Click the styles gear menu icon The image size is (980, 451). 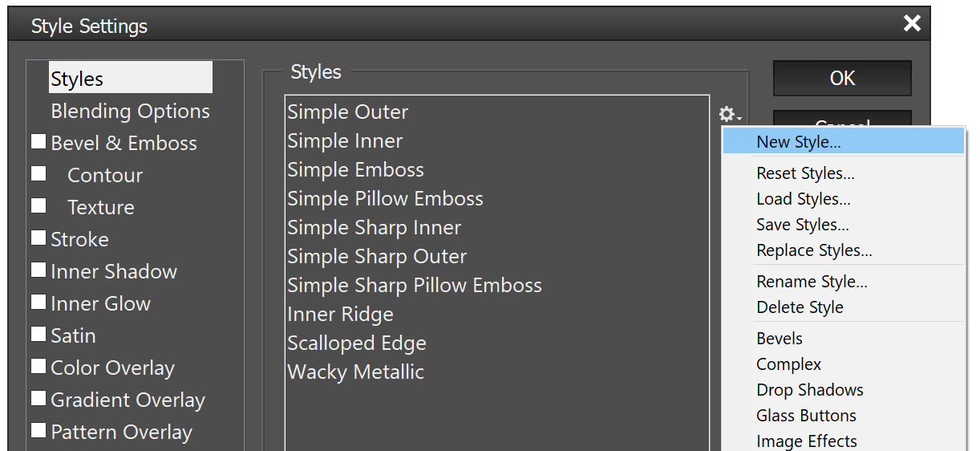(x=729, y=115)
